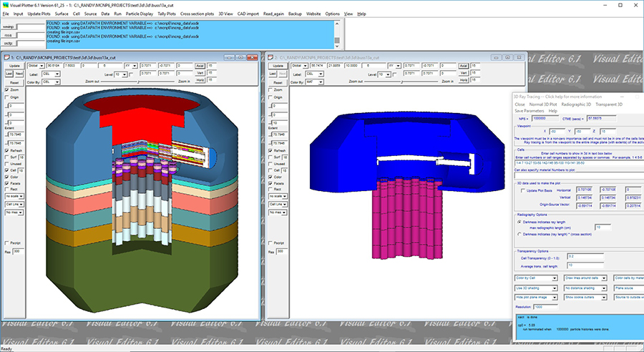Toggle Color checkbox in window 2
The width and height of the screenshot is (644, 352).
pyautogui.click(x=270, y=177)
